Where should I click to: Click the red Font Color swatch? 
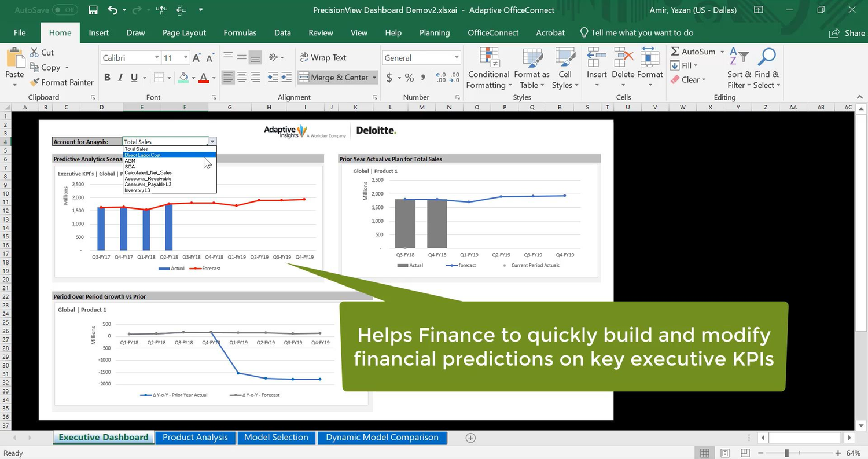point(203,80)
